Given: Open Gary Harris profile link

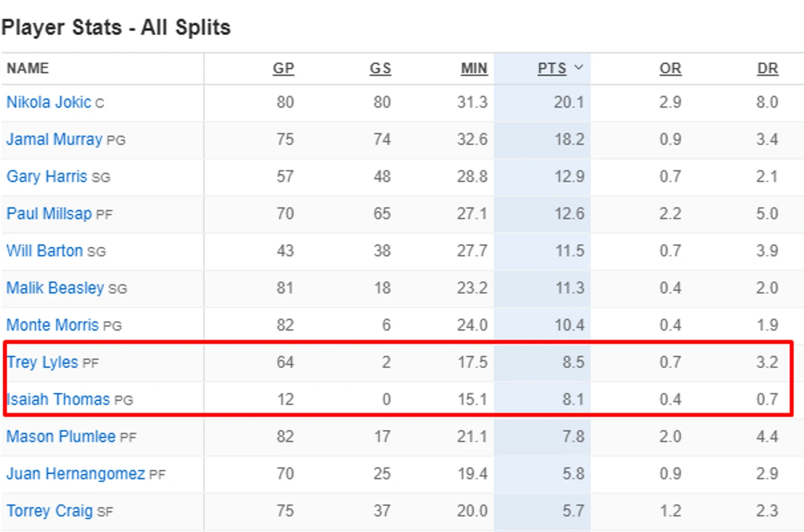Looking at the screenshot, I should (46, 176).
